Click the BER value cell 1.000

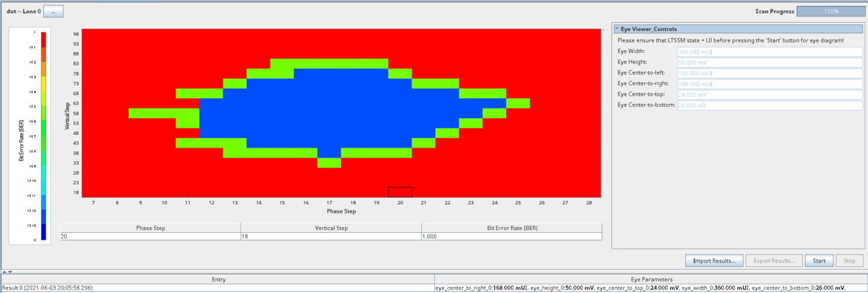click(512, 236)
